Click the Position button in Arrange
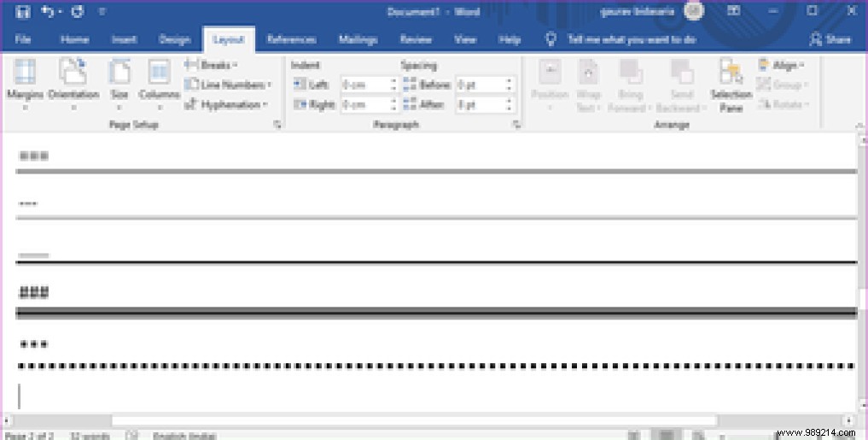This screenshot has height=440, width=868. (x=550, y=85)
